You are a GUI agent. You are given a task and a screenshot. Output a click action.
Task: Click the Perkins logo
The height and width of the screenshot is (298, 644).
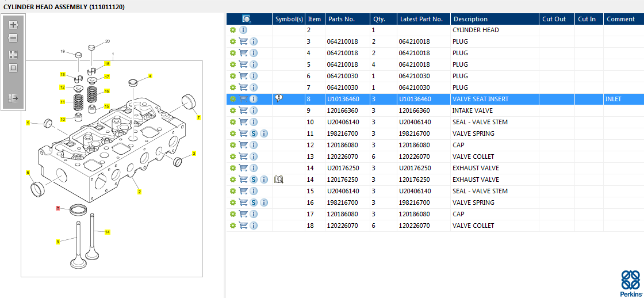(630, 284)
